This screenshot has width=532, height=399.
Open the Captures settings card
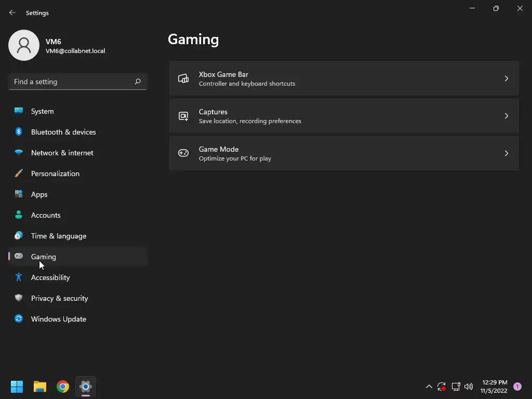[x=344, y=116]
